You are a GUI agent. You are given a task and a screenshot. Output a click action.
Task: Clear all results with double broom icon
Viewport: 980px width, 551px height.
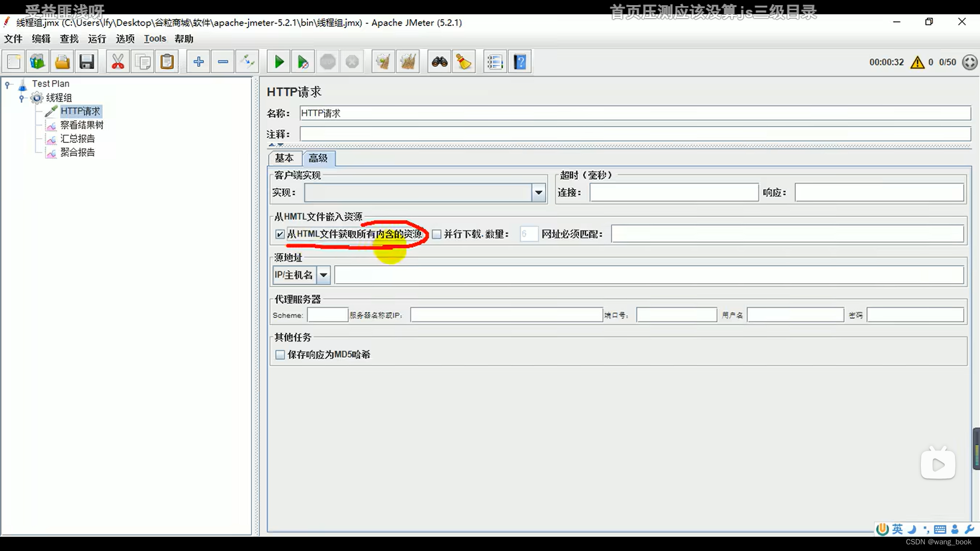tap(408, 62)
